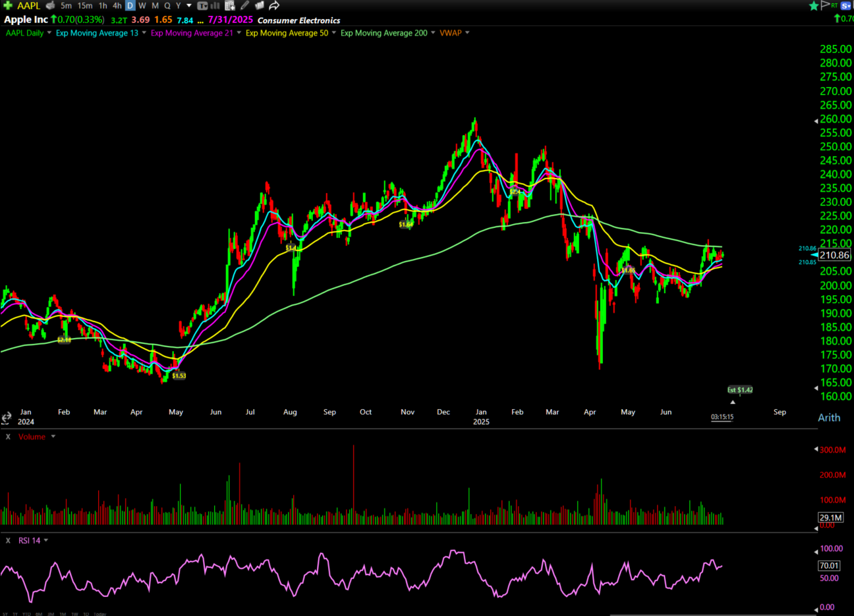
Task: Open the calculator/grid icon in the toolbar
Action: click(230, 5)
